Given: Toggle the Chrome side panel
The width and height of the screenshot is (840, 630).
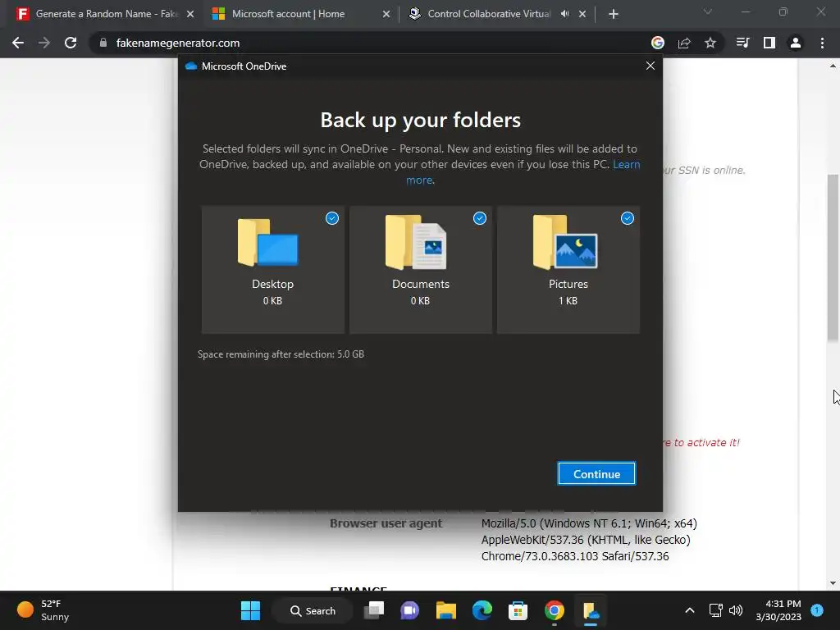Looking at the screenshot, I should click(769, 43).
